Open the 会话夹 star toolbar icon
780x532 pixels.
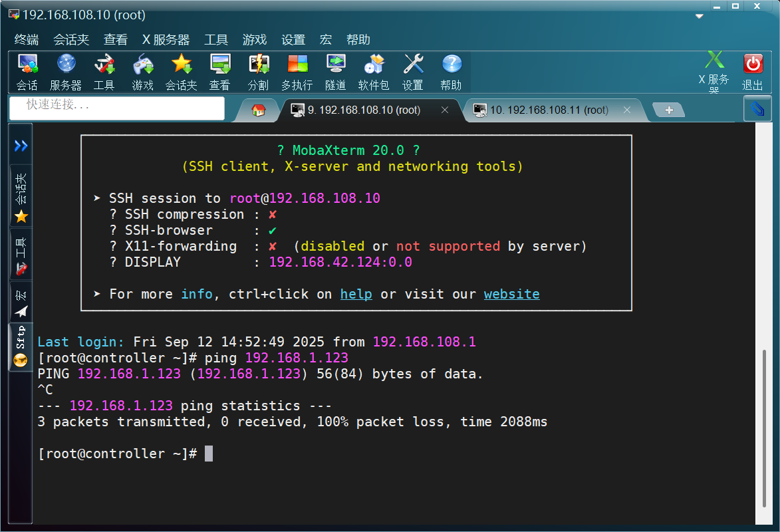pyautogui.click(x=182, y=72)
